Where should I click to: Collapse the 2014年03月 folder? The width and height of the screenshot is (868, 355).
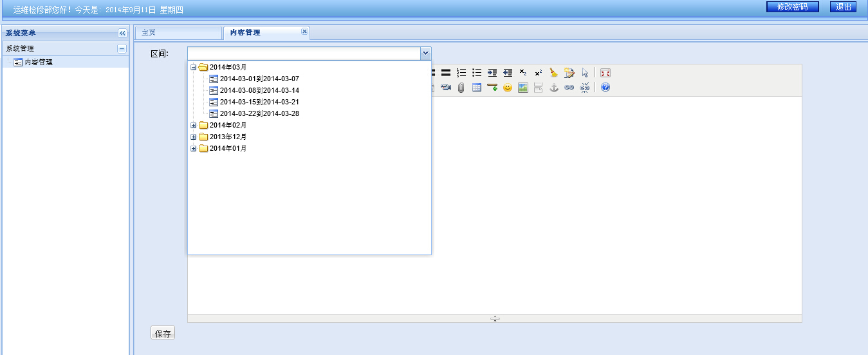[x=194, y=67]
